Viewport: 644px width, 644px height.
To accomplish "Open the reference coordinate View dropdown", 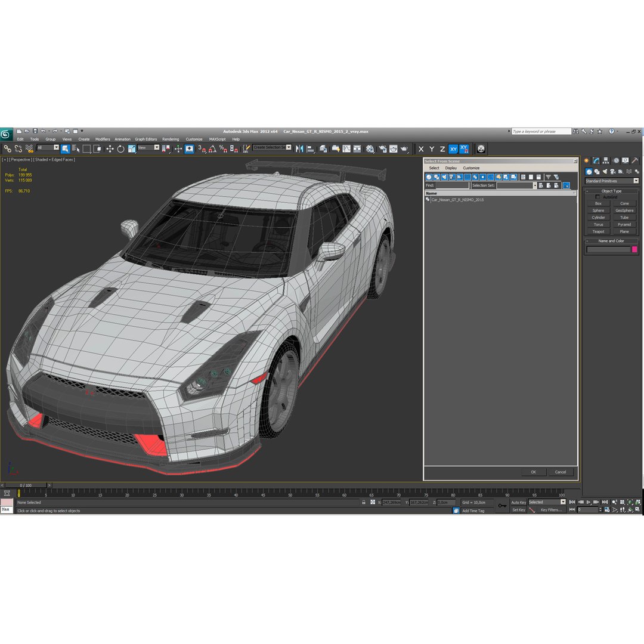I will (x=148, y=147).
